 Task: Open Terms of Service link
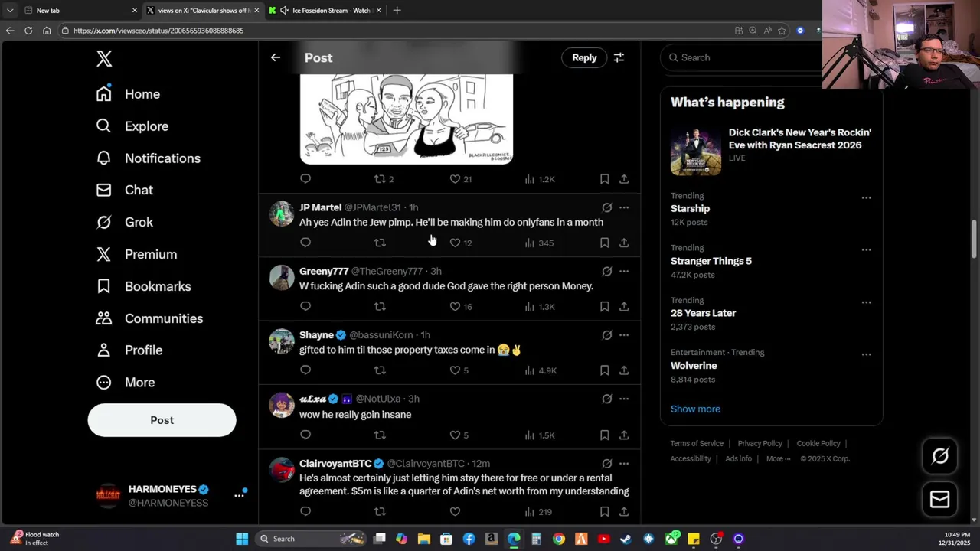[x=697, y=444]
